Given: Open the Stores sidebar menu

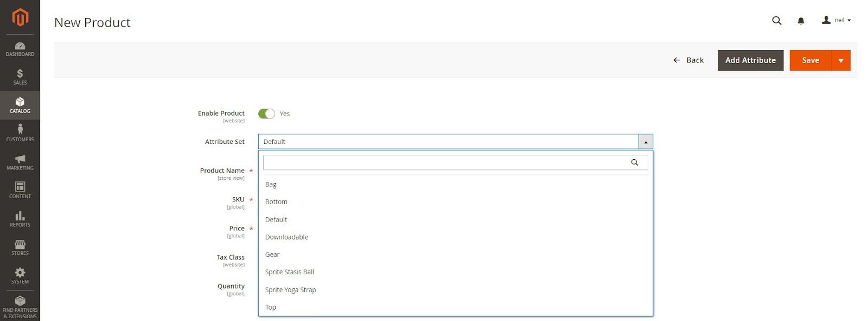Looking at the screenshot, I should point(20,248).
